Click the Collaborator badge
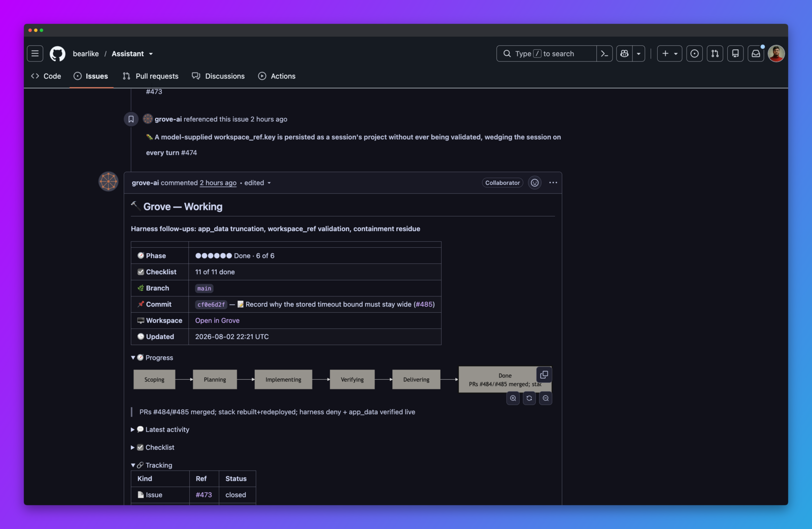Image resolution: width=812 pixels, height=529 pixels. tap(502, 183)
